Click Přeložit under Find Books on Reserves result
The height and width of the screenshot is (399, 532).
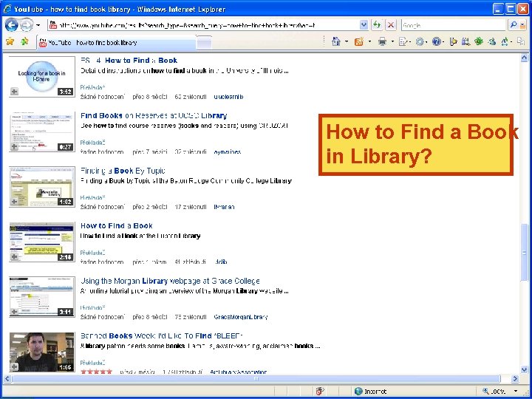pyautogui.click(x=92, y=143)
